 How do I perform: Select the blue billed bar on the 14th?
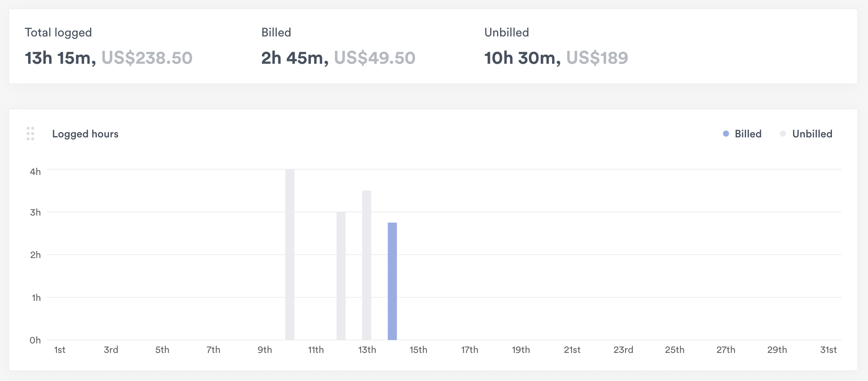point(392,281)
